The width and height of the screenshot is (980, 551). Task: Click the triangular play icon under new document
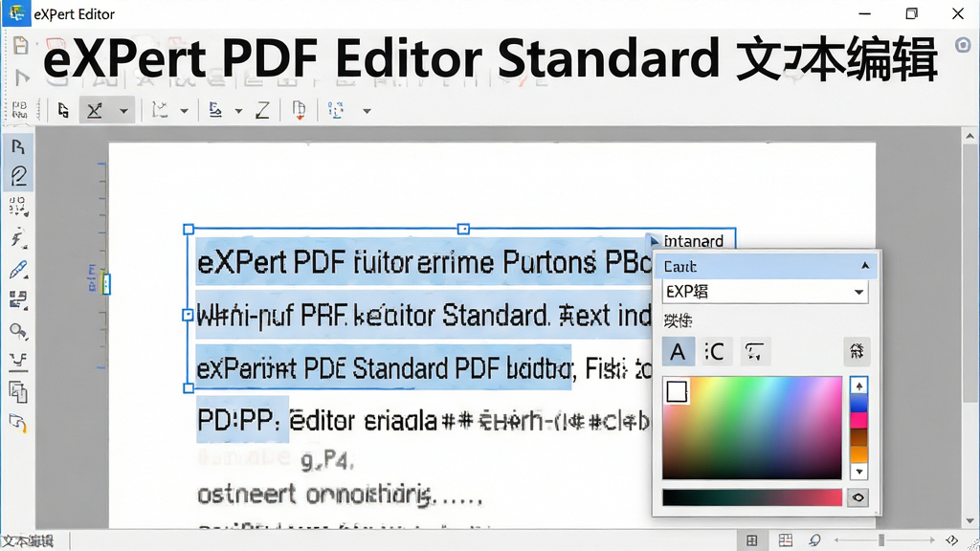coord(22,77)
